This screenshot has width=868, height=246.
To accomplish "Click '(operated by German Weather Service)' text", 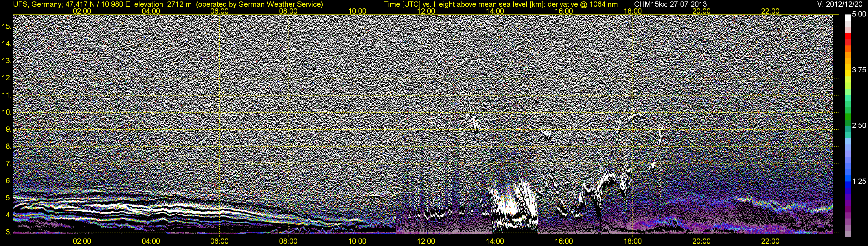I will [260, 4].
